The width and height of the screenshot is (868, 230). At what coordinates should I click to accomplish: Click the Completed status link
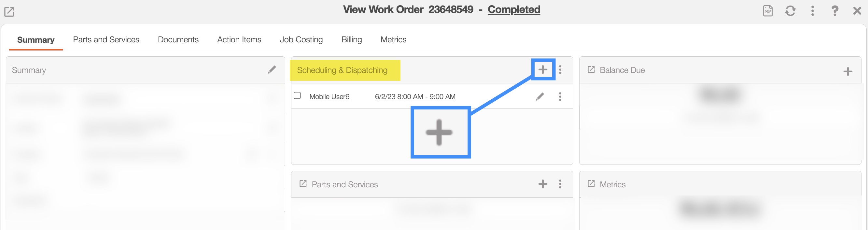513,9
